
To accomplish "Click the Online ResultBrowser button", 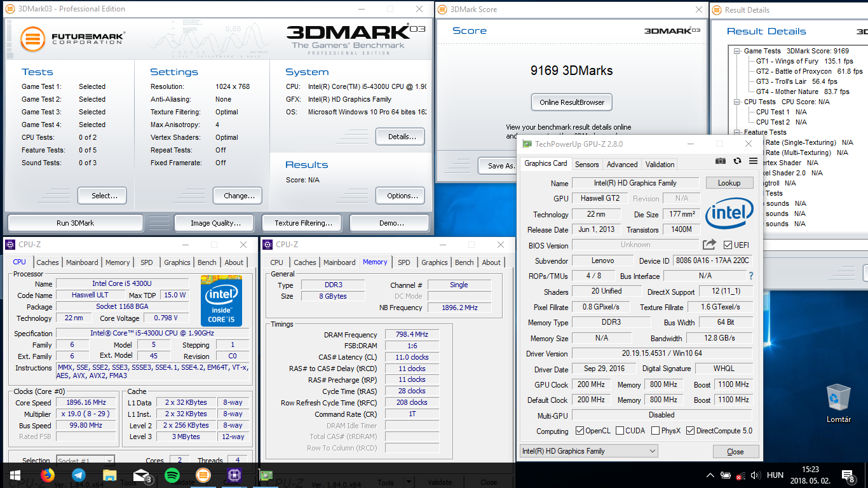I will pyautogui.click(x=571, y=102).
